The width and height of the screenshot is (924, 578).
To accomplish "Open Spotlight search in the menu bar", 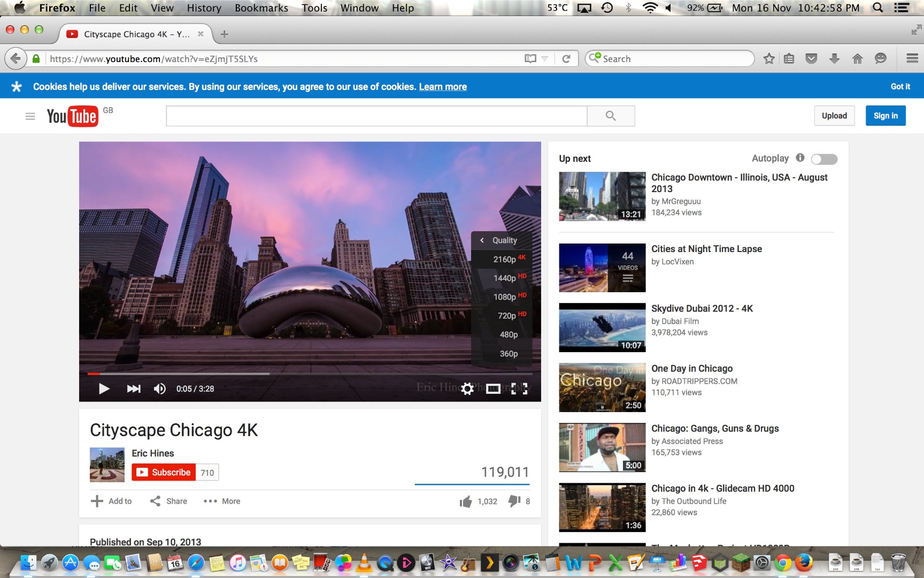I will [x=877, y=7].
